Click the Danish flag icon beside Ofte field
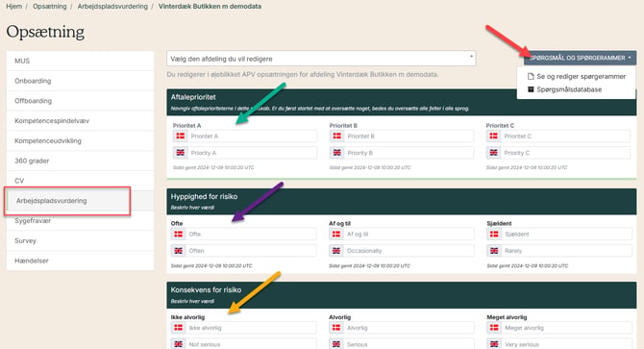This screenshot has height=349, width=644. coord(178,234)
